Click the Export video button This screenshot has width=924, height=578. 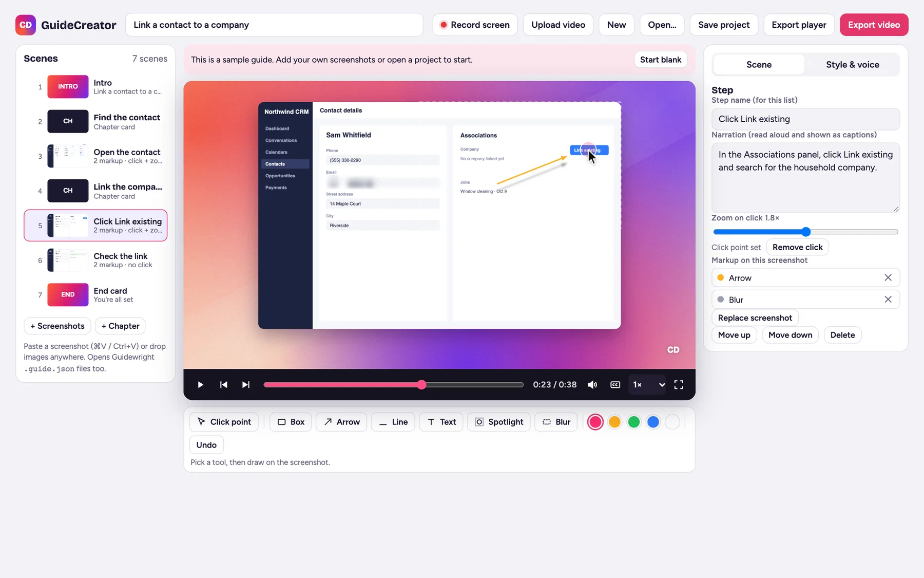[874, 25]
